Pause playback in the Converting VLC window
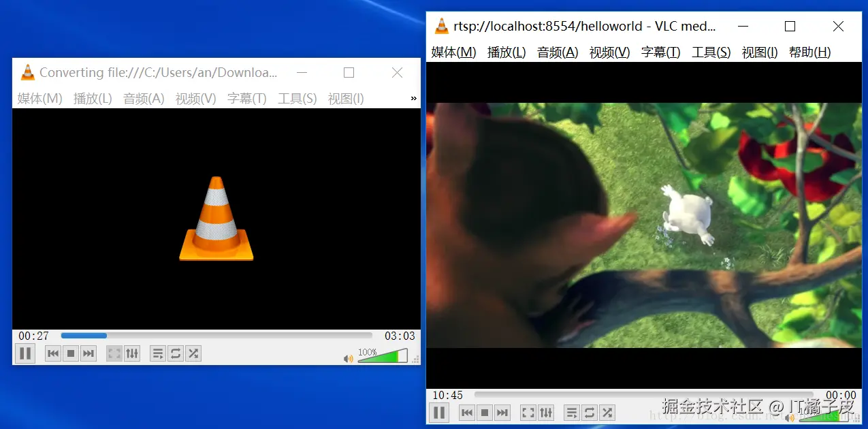This screenshot has height=429, width=868. point(25,353)
